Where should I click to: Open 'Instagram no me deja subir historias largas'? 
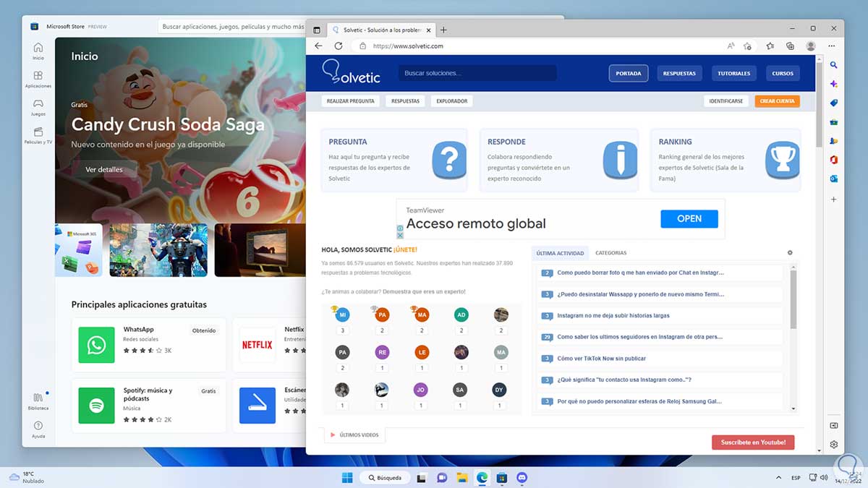[613, 316]
